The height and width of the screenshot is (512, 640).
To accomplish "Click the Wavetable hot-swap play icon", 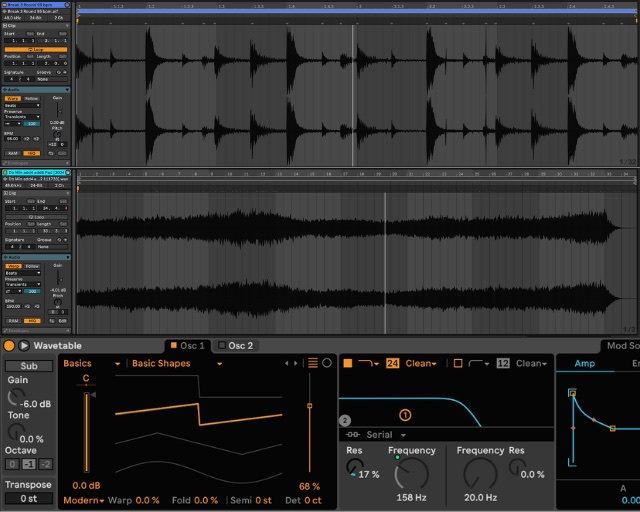I will tap(24, 346).
